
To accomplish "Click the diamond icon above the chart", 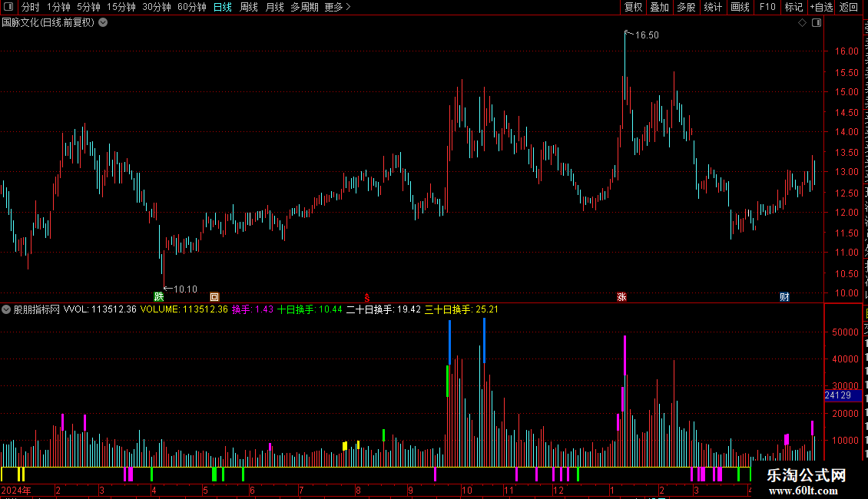I will pyautogui.click(x=802, y=23).
